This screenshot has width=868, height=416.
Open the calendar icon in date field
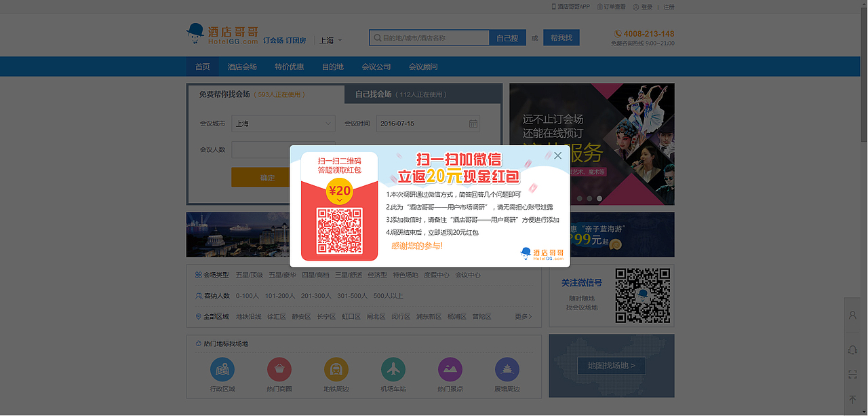[473, 124]
